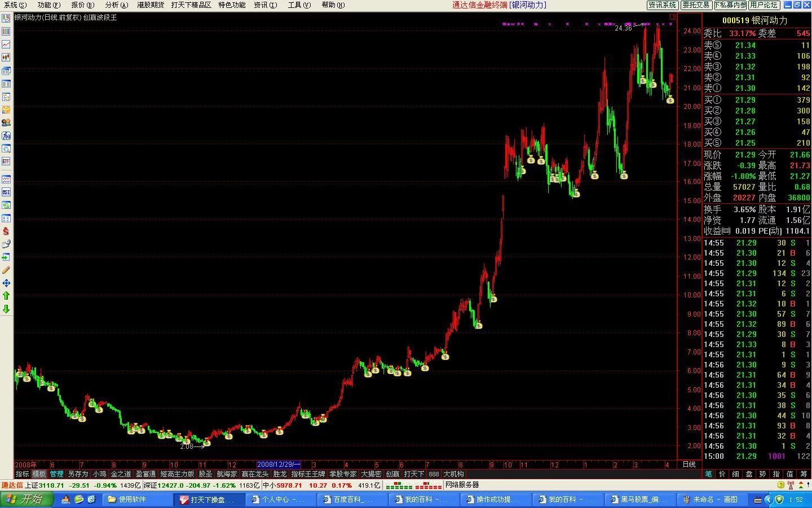Click the 委托交易 button
Screen dimensions: 812x508
(x=696, y=5)
